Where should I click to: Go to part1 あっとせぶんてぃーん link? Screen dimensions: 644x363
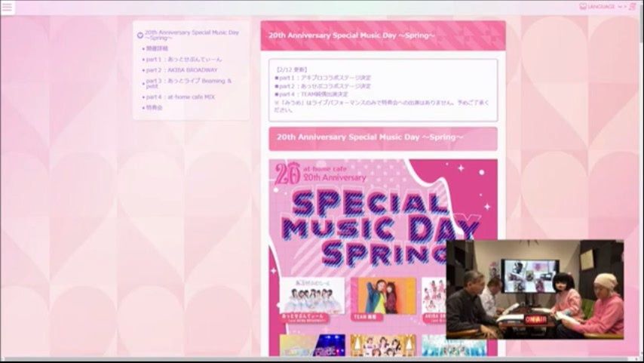coord(183,59)
